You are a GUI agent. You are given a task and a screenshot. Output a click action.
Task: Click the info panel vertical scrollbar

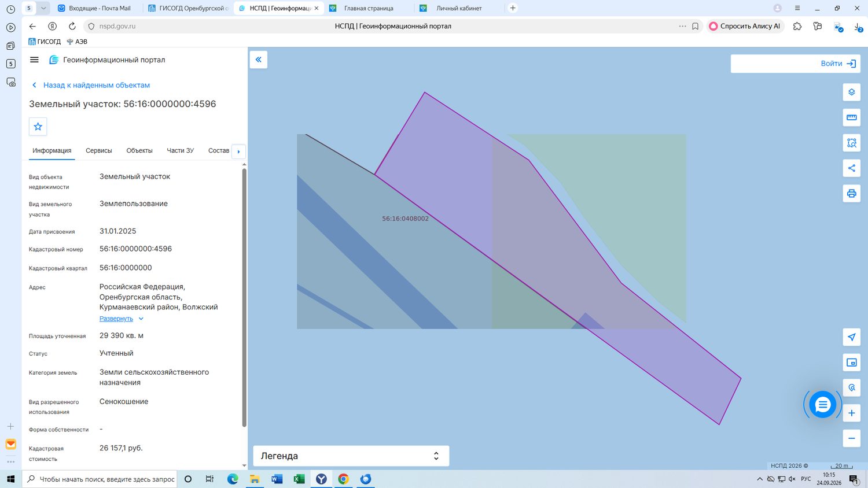tap(244, 298)
